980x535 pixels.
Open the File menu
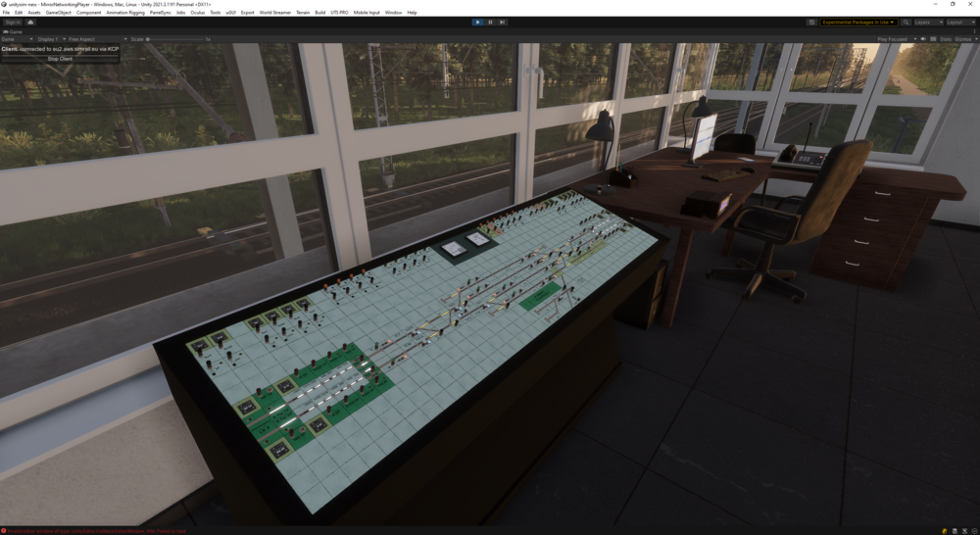click(x=6, y=13)
